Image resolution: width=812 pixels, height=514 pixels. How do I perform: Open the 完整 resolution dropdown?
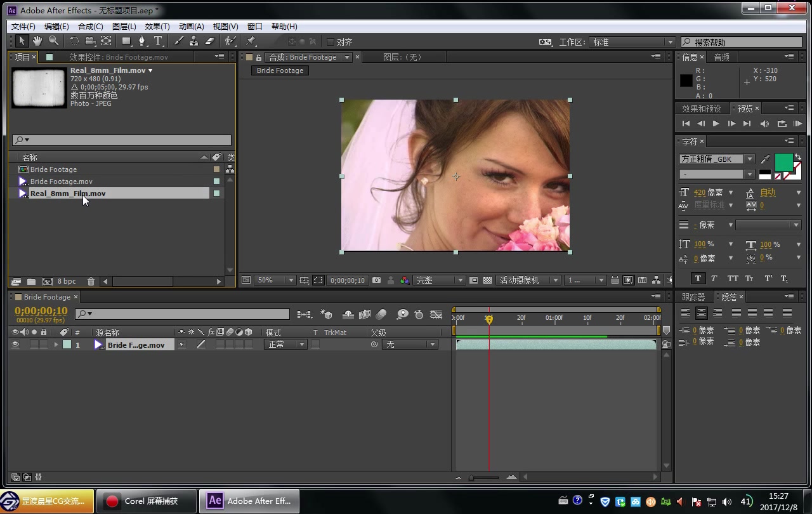439,280
